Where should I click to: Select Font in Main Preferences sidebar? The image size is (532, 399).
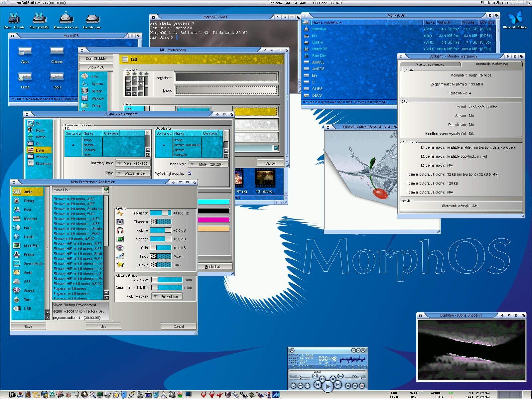[x=28, y=210]
